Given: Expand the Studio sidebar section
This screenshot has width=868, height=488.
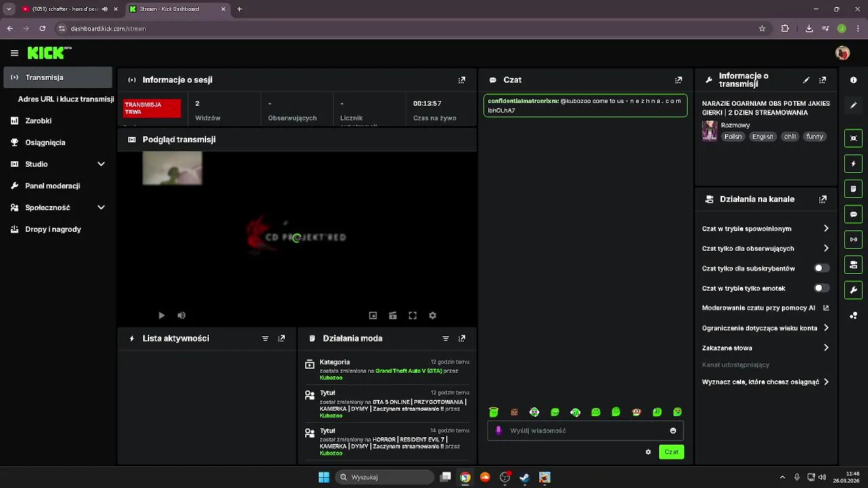Looking at the screenshot, I should tap(101, 164).
